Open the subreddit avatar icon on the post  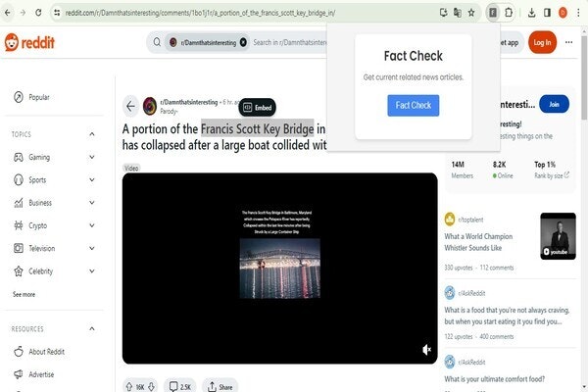150,106
